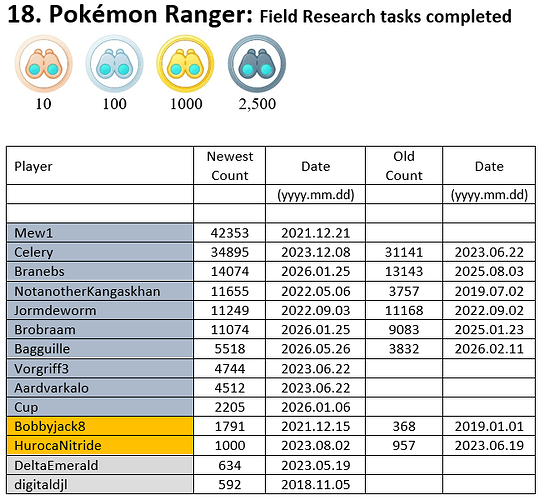
Task: Click the orange HurocaNitride cell
Action: (x=100, y=446)
